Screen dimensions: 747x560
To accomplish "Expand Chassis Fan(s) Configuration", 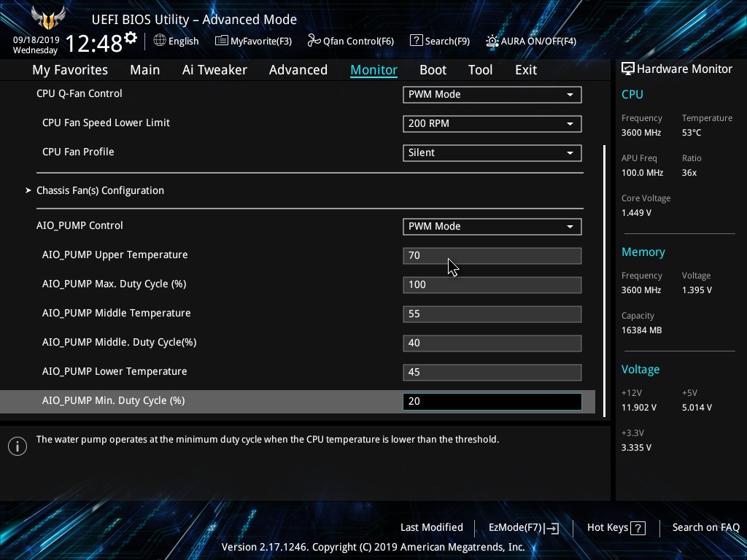I will point(102,190).
